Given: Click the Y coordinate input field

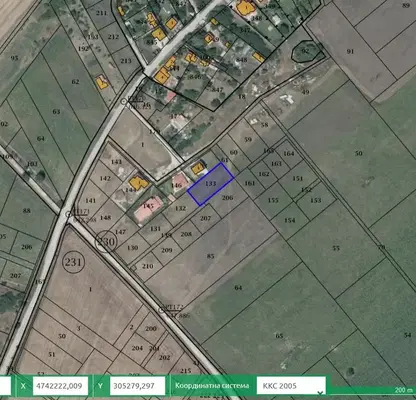Looking at the screenshot, I should pos(137,386).
